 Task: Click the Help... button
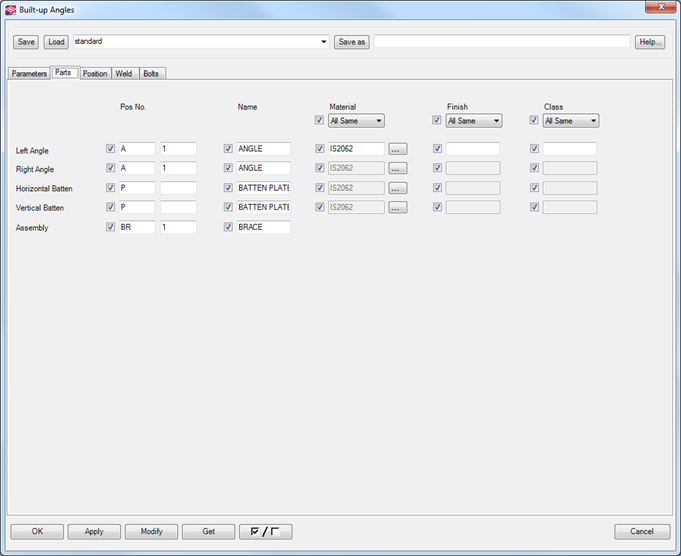click(x=650, y=42)
